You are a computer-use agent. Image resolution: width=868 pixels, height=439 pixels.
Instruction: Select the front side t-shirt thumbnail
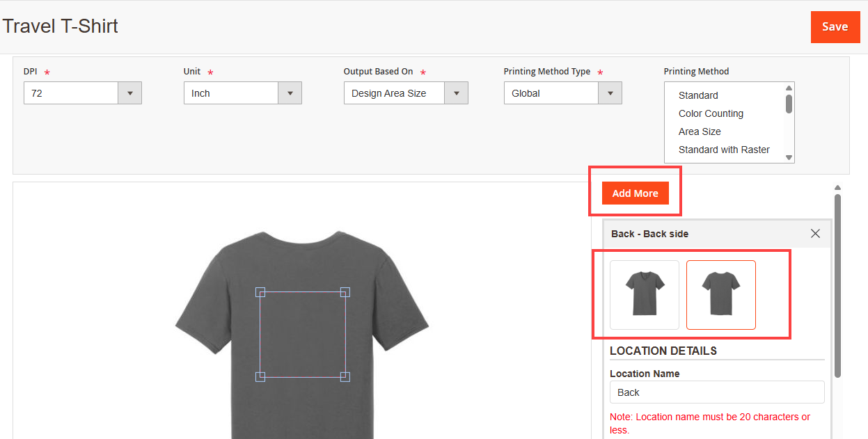coord(644,294)
